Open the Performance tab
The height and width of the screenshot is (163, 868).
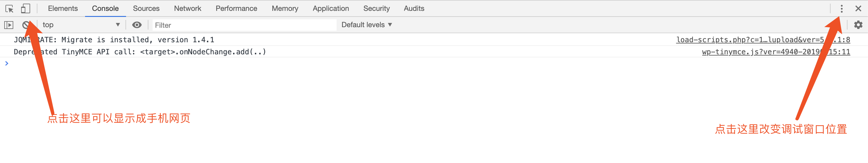[236, 8]
